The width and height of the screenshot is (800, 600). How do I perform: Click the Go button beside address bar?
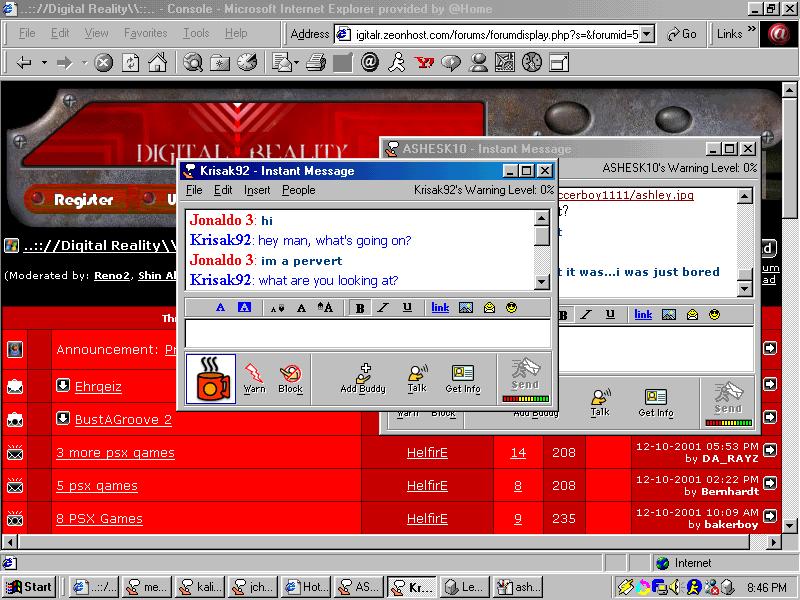[x=682, y=34]
